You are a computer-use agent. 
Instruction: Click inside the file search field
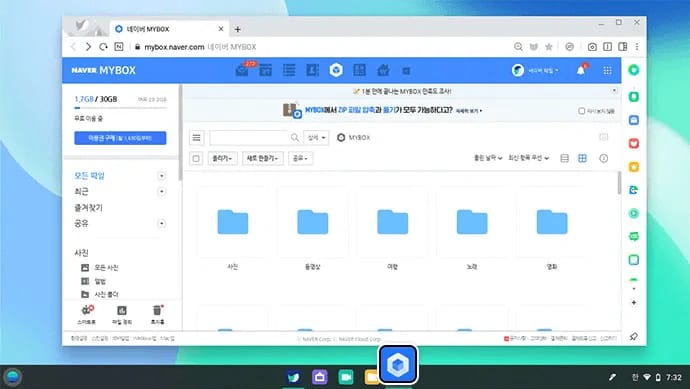(x=249, y=138)
